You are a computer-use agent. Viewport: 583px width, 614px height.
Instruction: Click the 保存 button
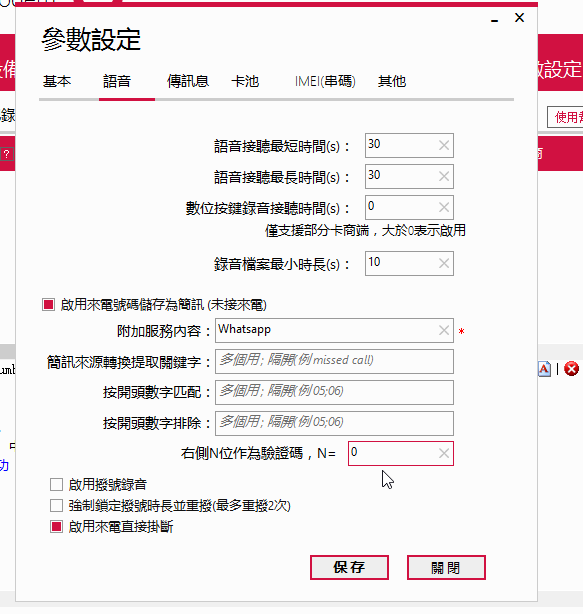(x=349, y=567)
